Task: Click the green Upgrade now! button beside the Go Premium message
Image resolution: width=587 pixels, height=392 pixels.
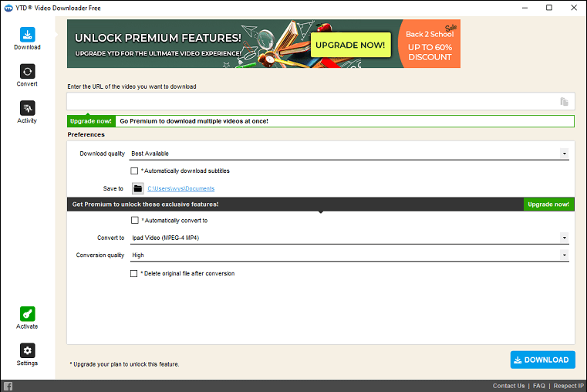Action: [91, 121]
